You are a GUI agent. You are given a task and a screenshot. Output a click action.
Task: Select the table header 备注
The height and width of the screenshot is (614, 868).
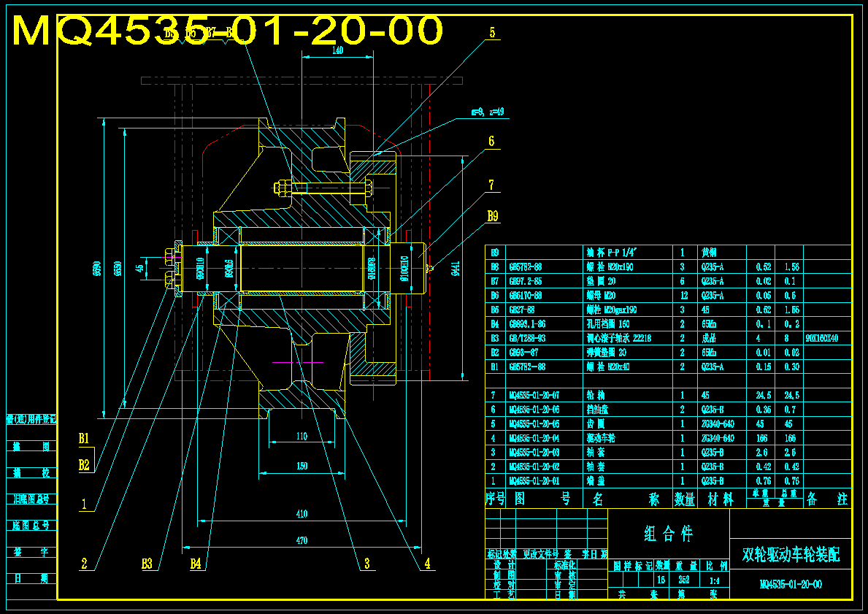(x=827, y=499)
